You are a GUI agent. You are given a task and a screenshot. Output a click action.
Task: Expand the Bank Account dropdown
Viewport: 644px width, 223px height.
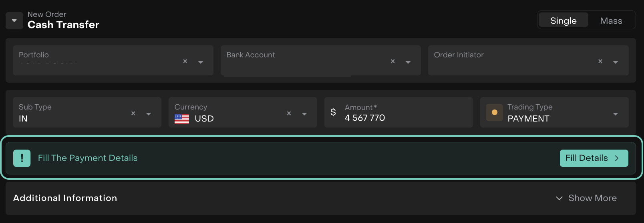[x=408, y=62]
